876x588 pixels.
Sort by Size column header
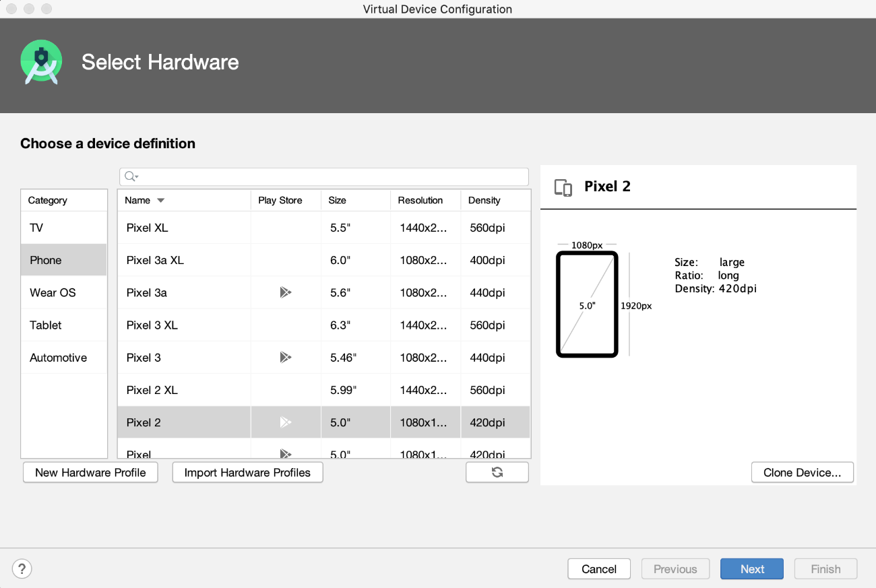tap(356, 200)
